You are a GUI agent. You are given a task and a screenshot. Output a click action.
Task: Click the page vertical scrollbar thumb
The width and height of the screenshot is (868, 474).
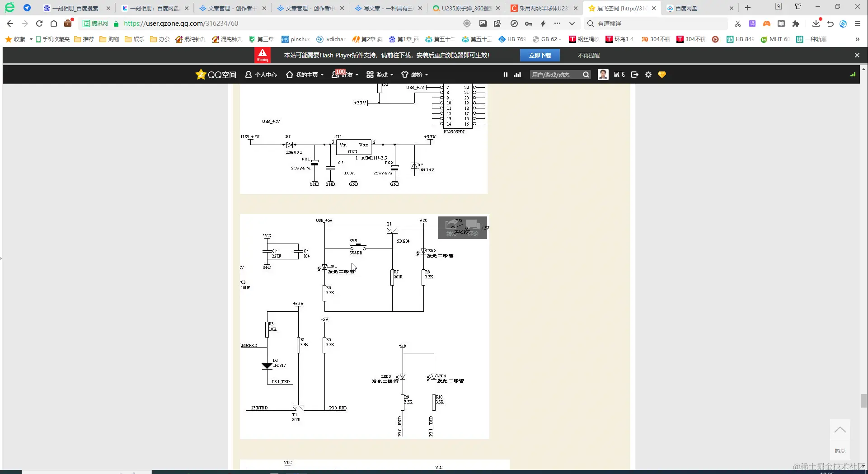pyautogui.click(x=863, y=400)
